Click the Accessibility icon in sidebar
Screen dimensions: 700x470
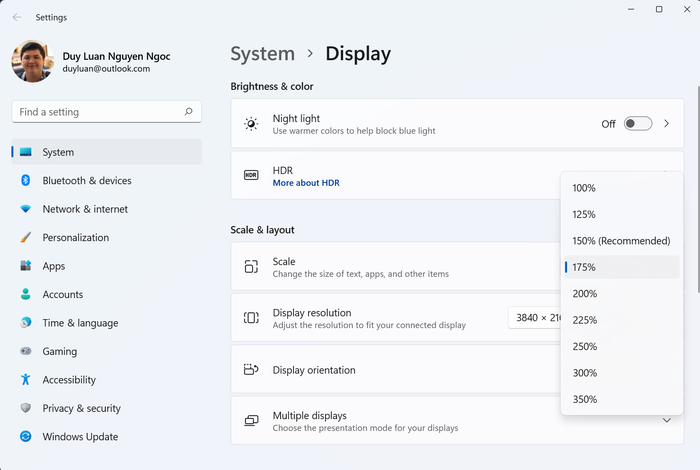[x=26, y=380]
